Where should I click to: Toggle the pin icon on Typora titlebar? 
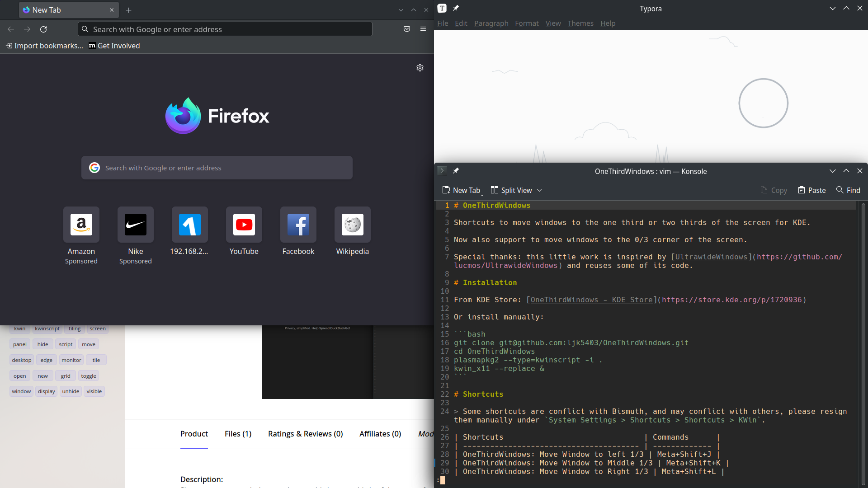(456, 8)
